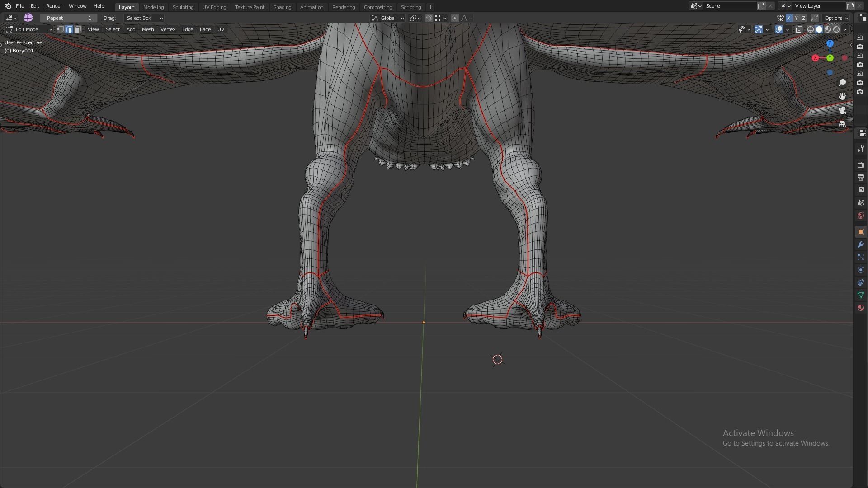Screen dimensions: 868x488
Task: Open the Drag Select Box dropdown
Action: pyautogui.click(x=144, y=18)
